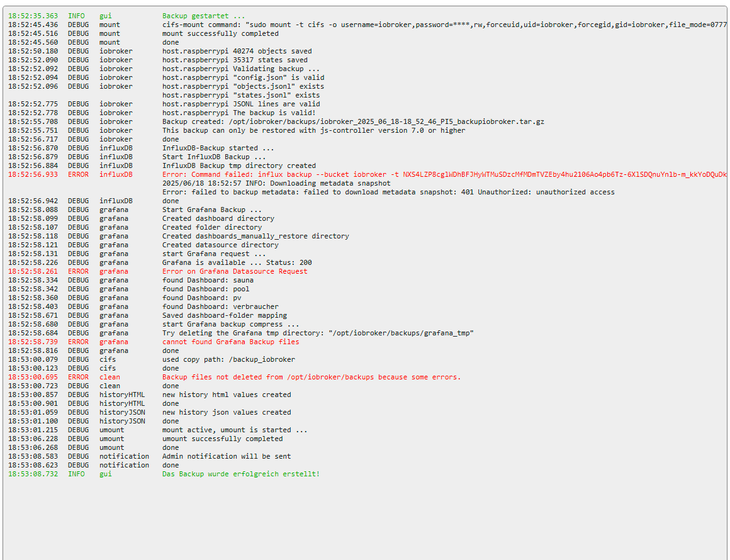Select 'Grafana is available ... Status: 200'
This screenshot has width=730, height=560.
point(237,264)
